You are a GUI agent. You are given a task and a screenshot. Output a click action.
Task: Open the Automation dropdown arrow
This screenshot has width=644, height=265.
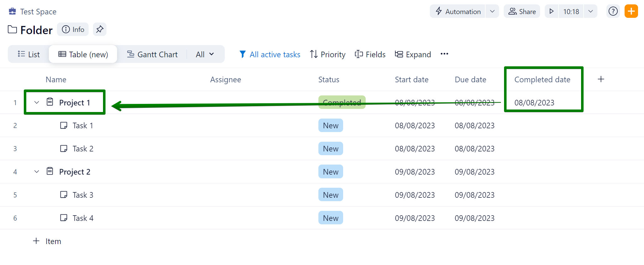492,12
